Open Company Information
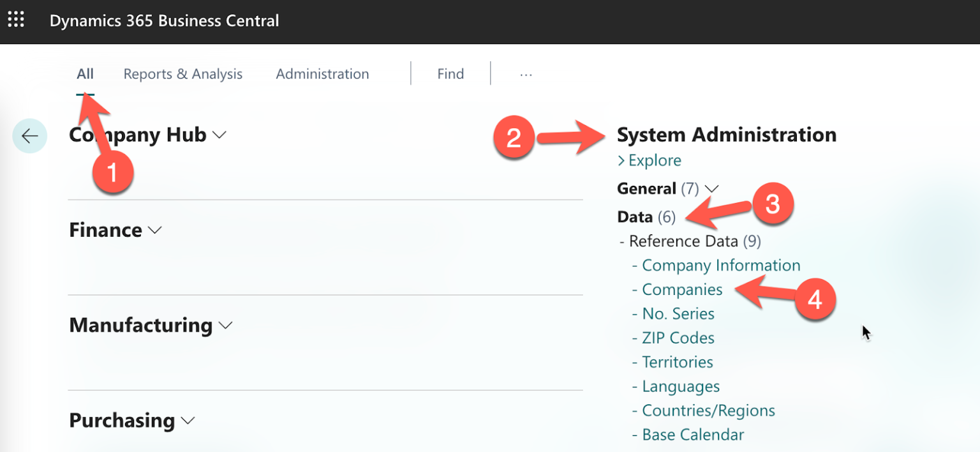The width and height of the screenshot is (980, 452). click(720, 265)
